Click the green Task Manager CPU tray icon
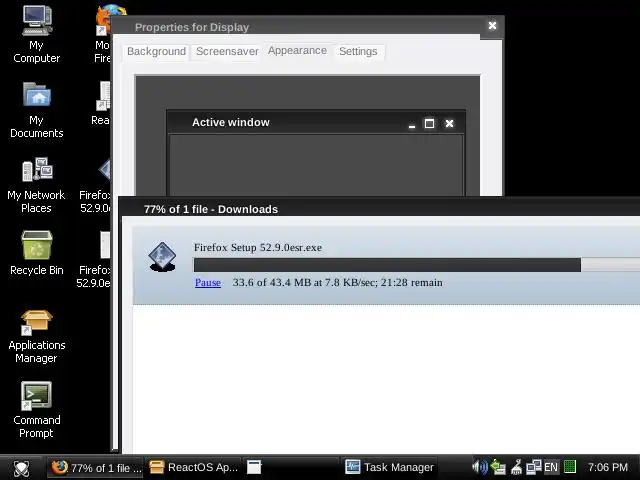640x480 pixels. point(570,467)
